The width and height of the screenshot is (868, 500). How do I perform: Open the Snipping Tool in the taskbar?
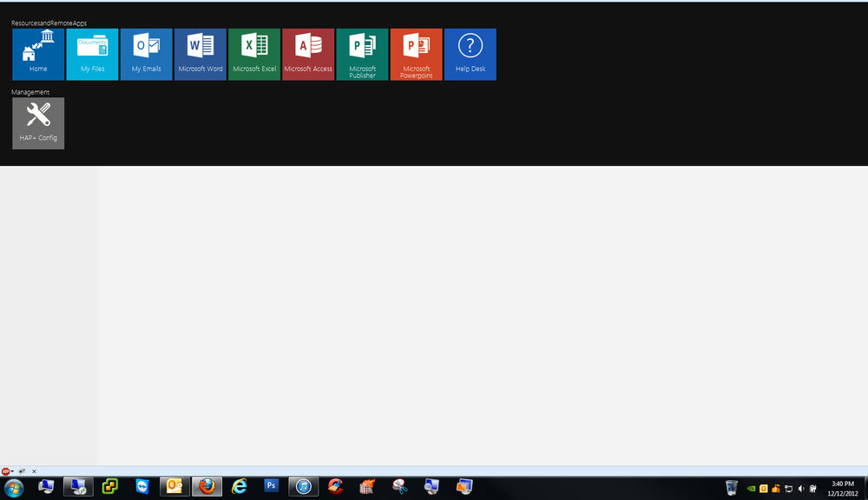click(399, 487)
